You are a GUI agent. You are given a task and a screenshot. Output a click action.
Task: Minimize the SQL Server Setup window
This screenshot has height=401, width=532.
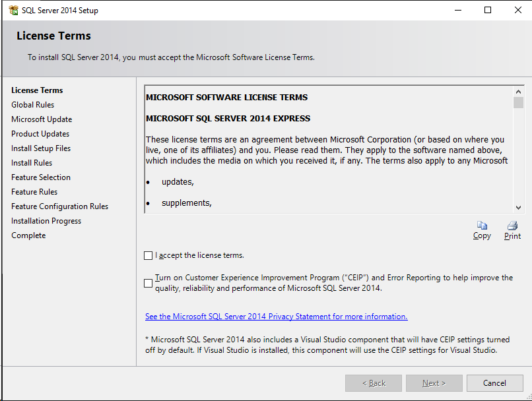click(458, 10)
